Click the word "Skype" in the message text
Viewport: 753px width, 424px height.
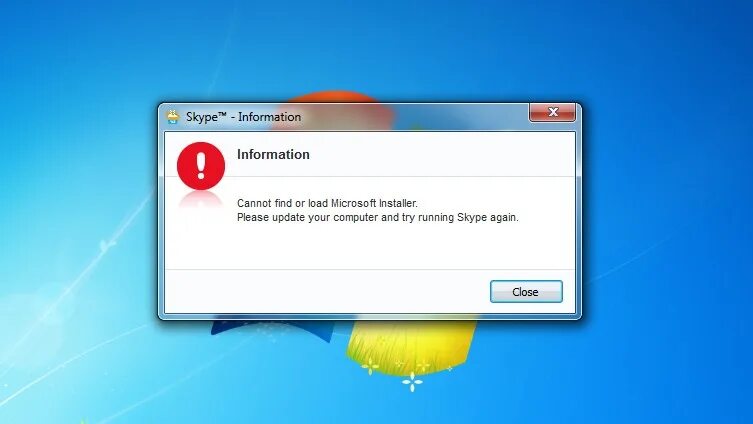tap(472, 218)
